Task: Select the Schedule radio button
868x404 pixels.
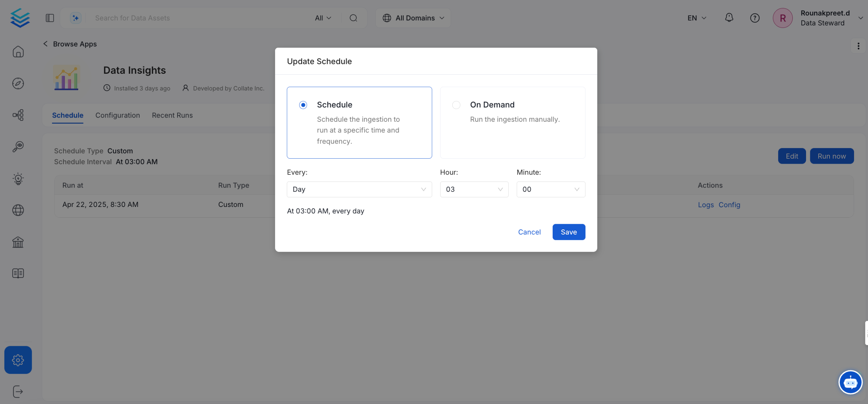Action: pos(303,105)
